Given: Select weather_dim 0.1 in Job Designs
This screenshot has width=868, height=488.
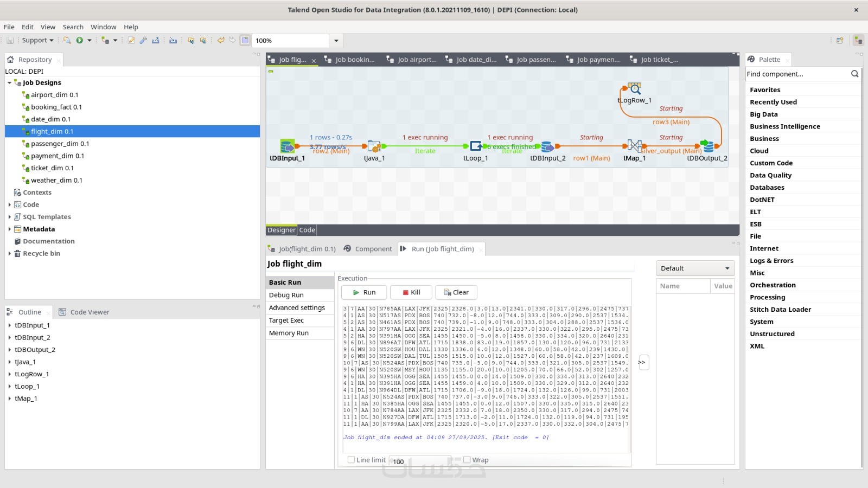Looking at the screenshot, I should pos(56,181).
